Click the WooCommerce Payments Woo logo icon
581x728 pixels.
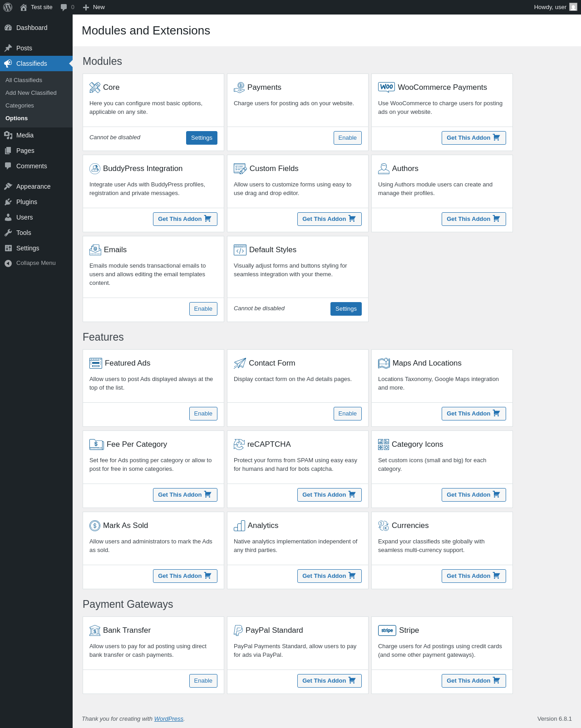tap(386, 87)
